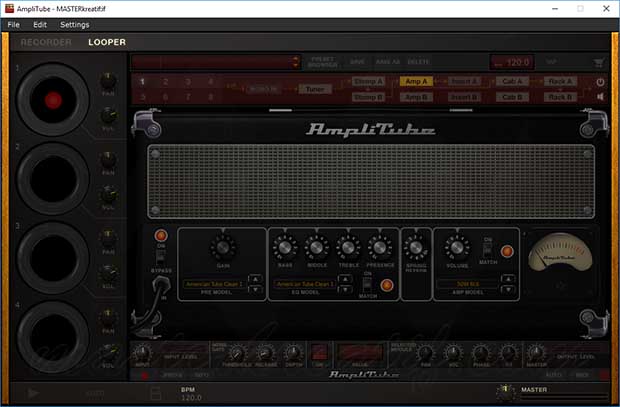
Task: Open the shopping cart store icon
Action: (x=599, y=62)
